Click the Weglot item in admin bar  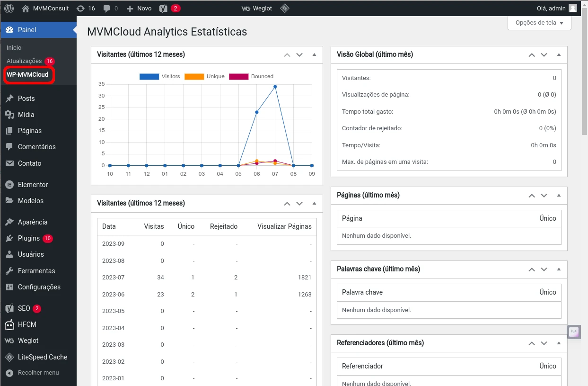tap(257, 8)
